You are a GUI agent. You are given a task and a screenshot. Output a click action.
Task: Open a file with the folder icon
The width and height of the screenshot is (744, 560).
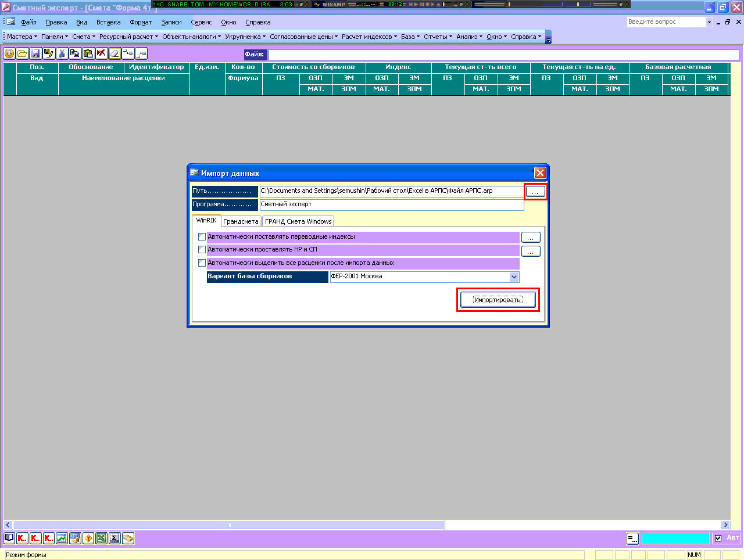point(22,53)
